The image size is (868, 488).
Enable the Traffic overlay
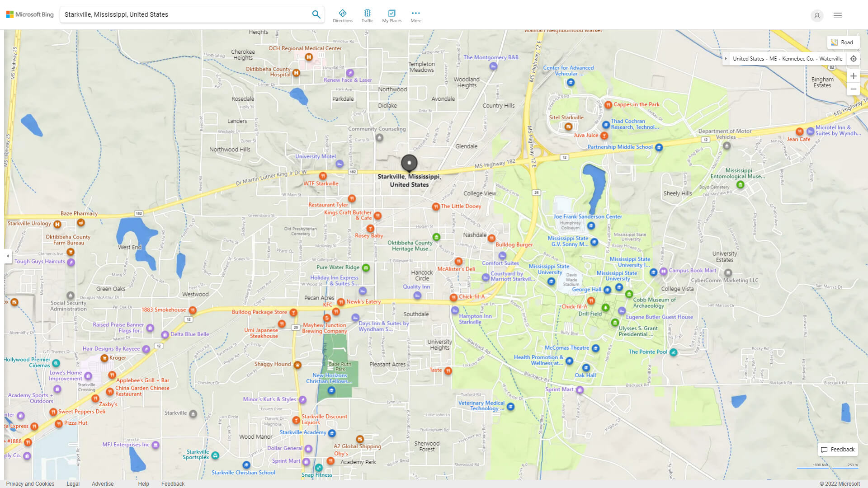tap(367, 15)
